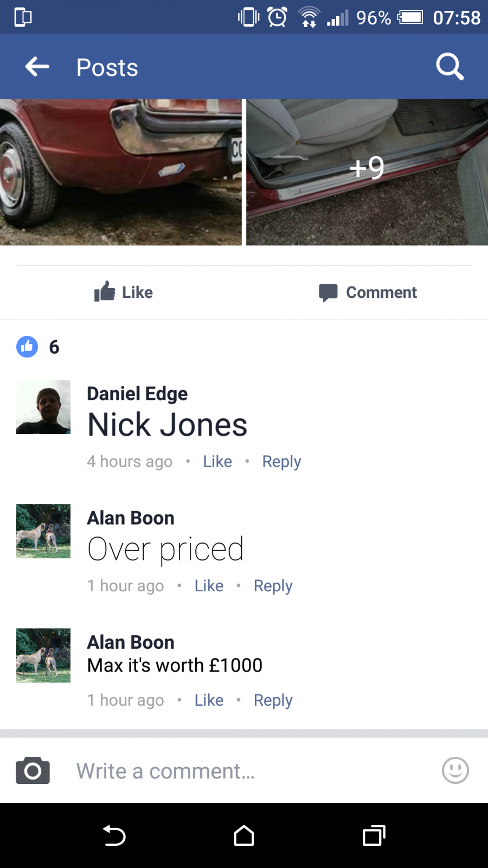Reply to Daniel Edge's comment
This screenshot has height=868, width=488.
pos(281,462)
